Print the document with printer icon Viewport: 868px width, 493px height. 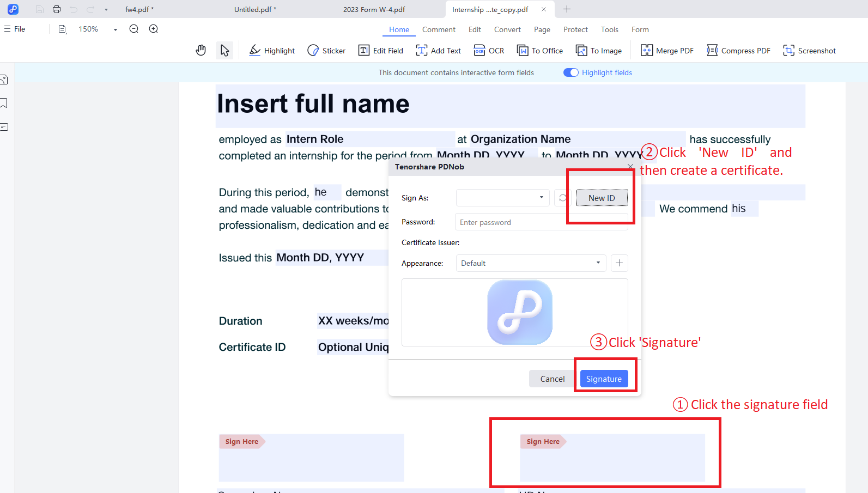tap(57, 9)
